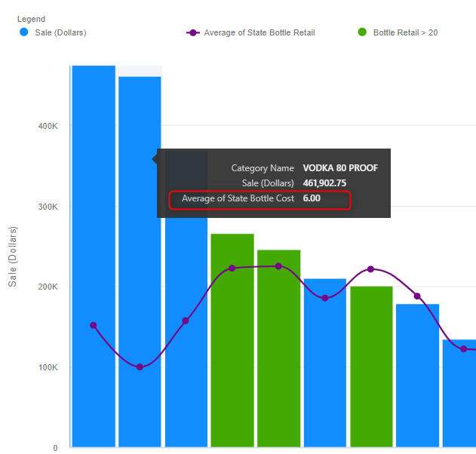Image resolution: width=476 pixels, height=454 pixels.
Task: Click the tooltip value VODKA 80 PROOF
Action: point(340,168)
